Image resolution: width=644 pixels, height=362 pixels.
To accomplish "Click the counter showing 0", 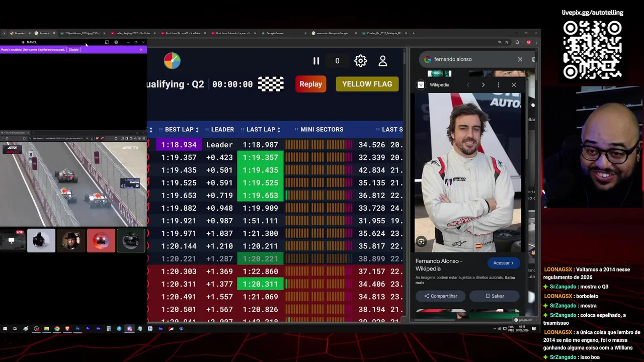I will pos(337,61).
